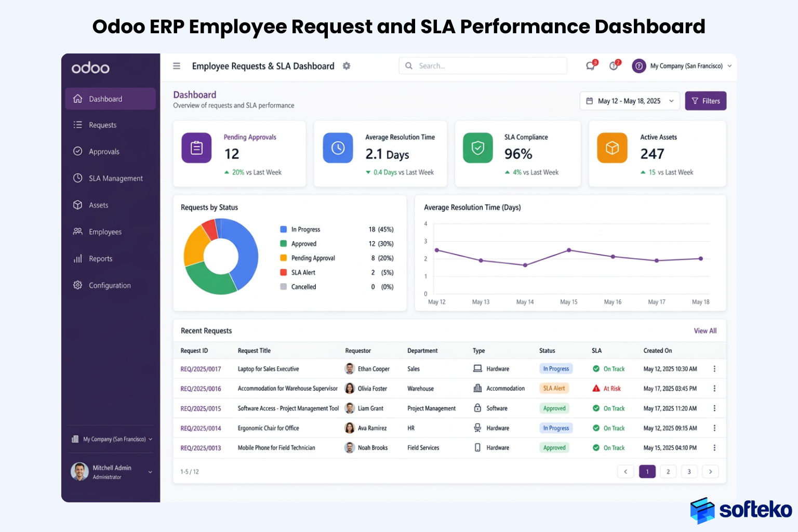
Task: Click next page arrow
Action: point(710,472)
